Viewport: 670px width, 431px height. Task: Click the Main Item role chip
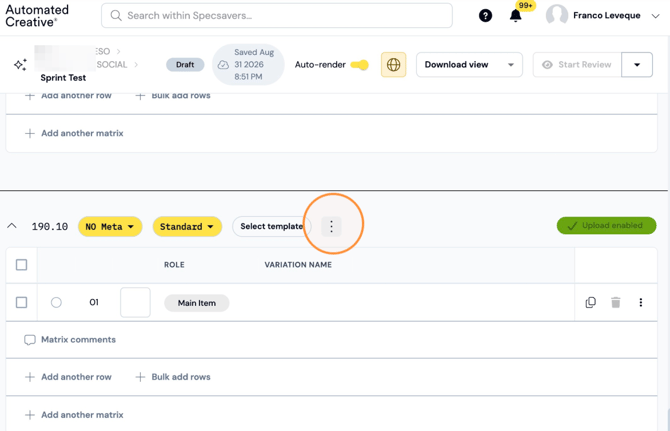pyautogui.click(x=197, y=303)
